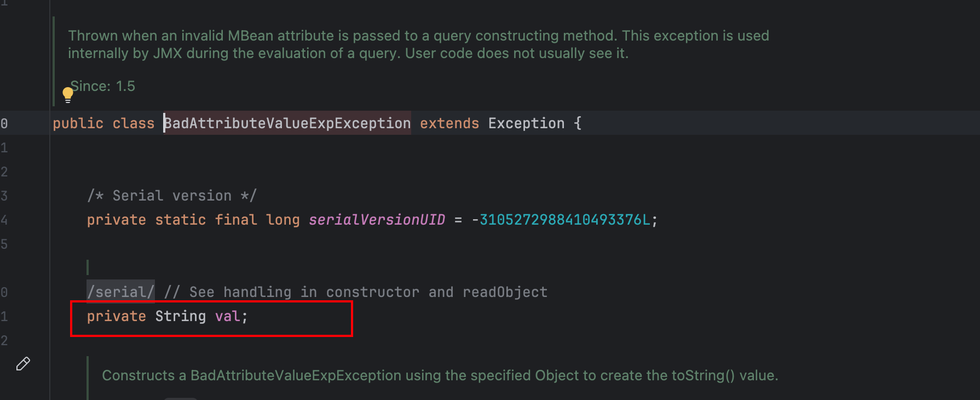This screenshot has width=980, height=400.
Task: Click the yellow lightbulb intention icon
Action: click(x=68, y=95)
